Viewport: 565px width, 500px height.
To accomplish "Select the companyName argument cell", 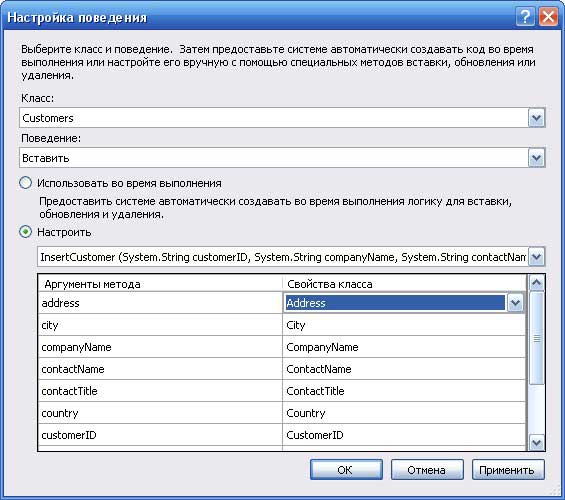I will tap(160, 347).
